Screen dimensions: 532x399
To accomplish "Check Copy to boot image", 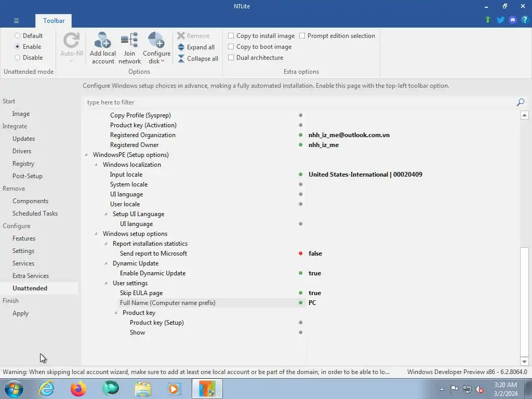I will (231, 46).
